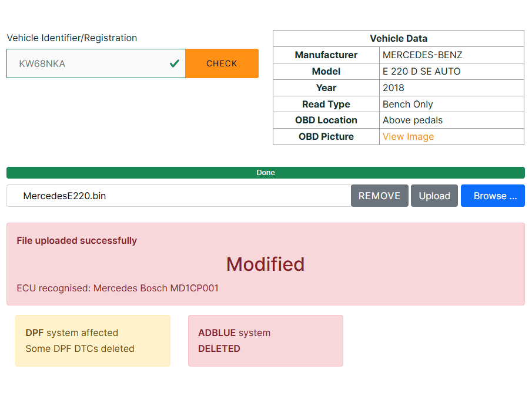Image resolution: width=532 pixels, height=393 pixels.
Task: Click the Vehicle Data table header
Action: 398,39
